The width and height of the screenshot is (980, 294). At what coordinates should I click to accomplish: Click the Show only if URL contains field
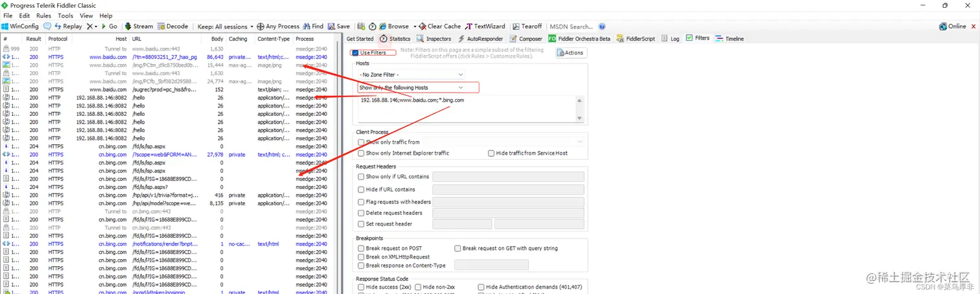pos(508,177)
